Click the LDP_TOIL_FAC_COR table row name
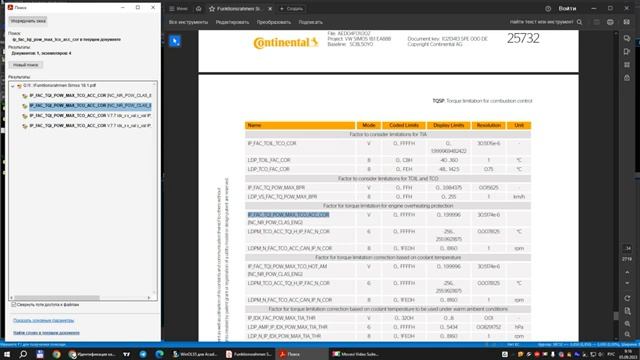 pos(269,160)
